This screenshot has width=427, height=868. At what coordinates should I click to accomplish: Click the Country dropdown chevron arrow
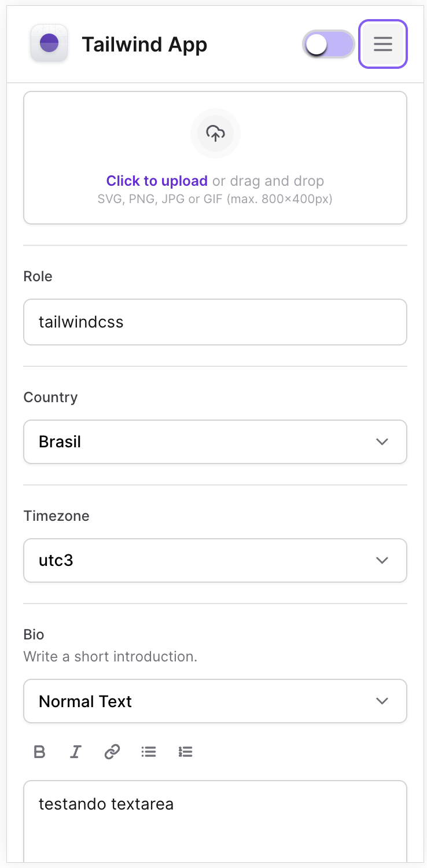point(382,442)
